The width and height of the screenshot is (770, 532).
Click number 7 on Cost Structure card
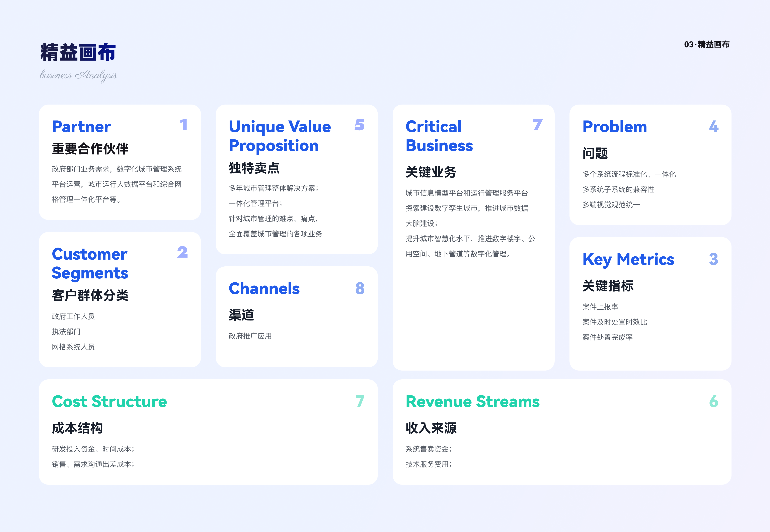(x=360, y=401)
